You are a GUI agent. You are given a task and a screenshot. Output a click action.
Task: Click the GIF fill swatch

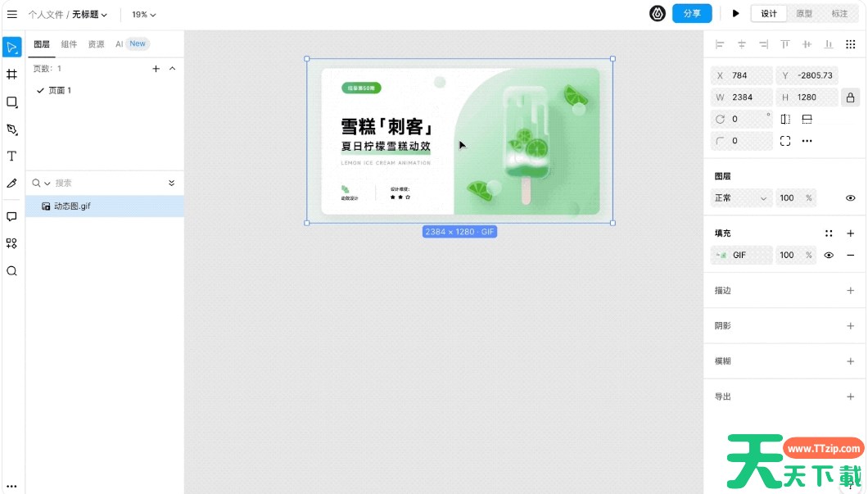(721, 256)
